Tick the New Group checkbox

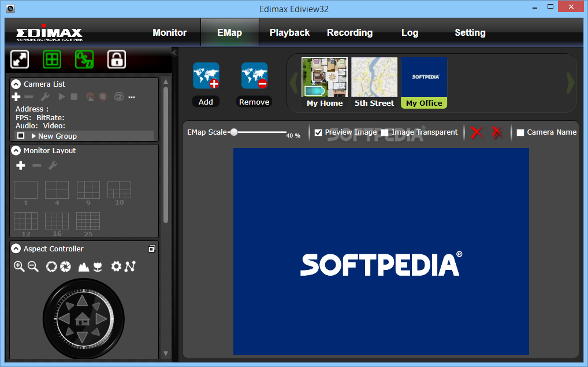(21, 135)
